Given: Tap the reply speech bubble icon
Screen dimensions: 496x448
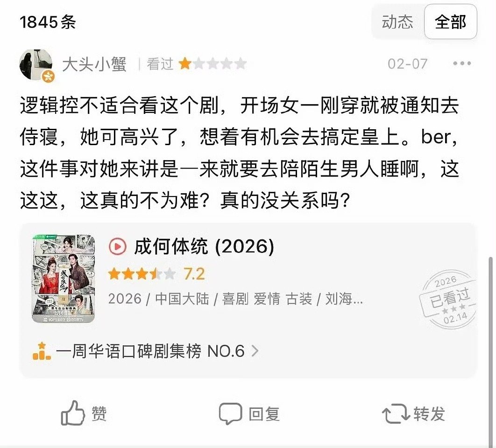Looking at the screenshot, I should pos(231,413).
